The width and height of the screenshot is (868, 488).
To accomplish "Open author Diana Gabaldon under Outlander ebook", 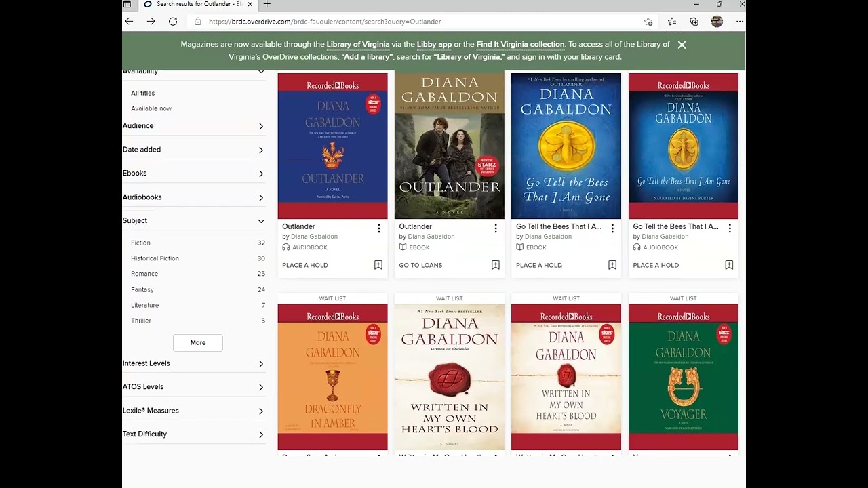I will pos(431,237).
